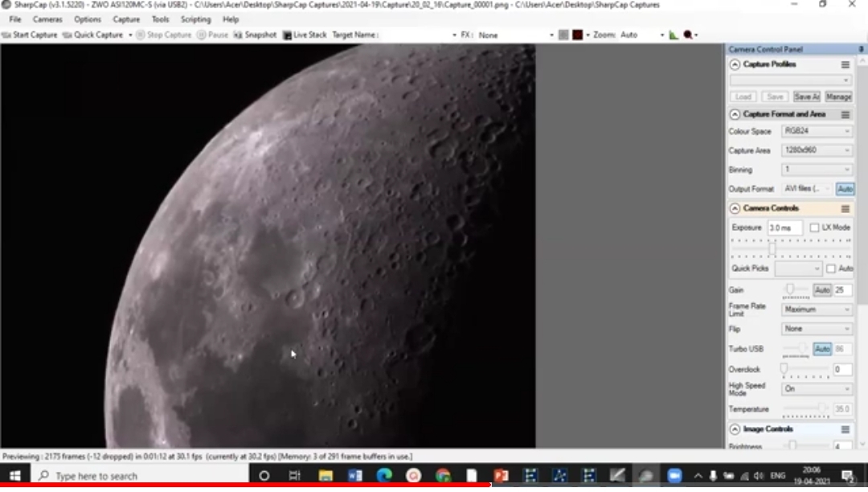Image resolution: width=868 pixels, height=492 pixels.
Task: Click the Quick Capture toolbar button
Action: click(93, 35)
